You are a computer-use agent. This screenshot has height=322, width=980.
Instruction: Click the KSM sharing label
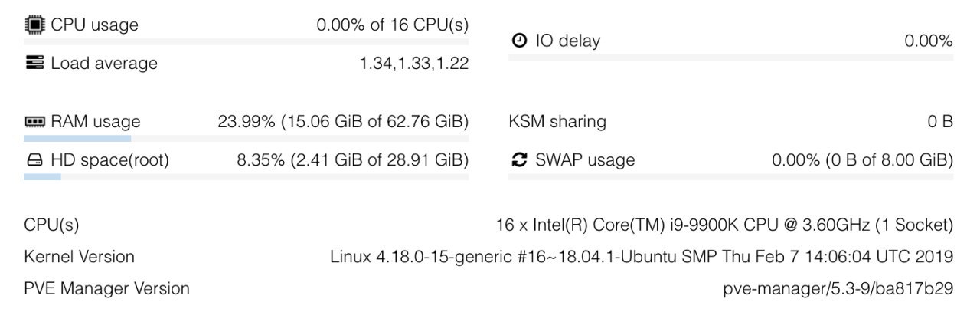[x=557, y=121]
